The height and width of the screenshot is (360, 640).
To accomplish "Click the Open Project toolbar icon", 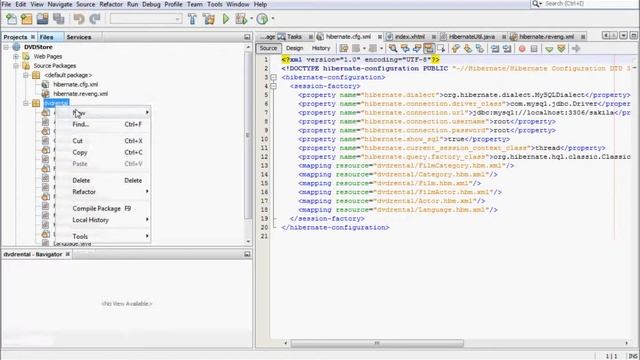I will tap(42, 19).
